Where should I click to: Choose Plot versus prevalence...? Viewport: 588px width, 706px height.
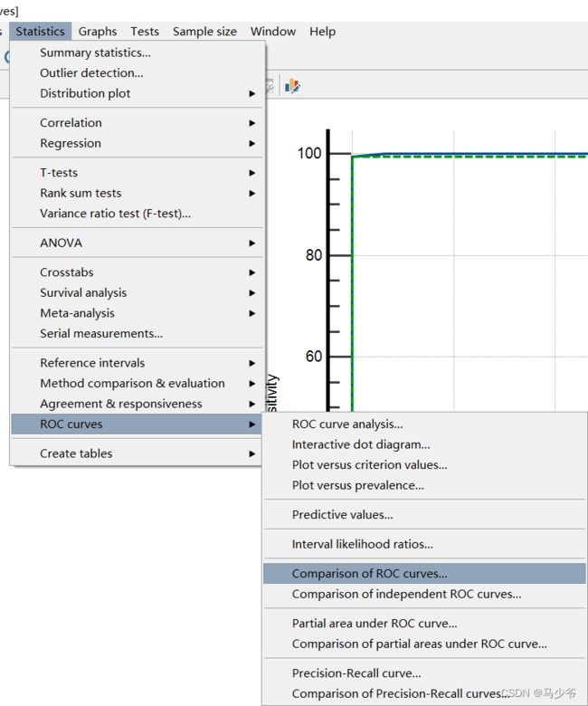pyautogui.click(x=424, y=485)
